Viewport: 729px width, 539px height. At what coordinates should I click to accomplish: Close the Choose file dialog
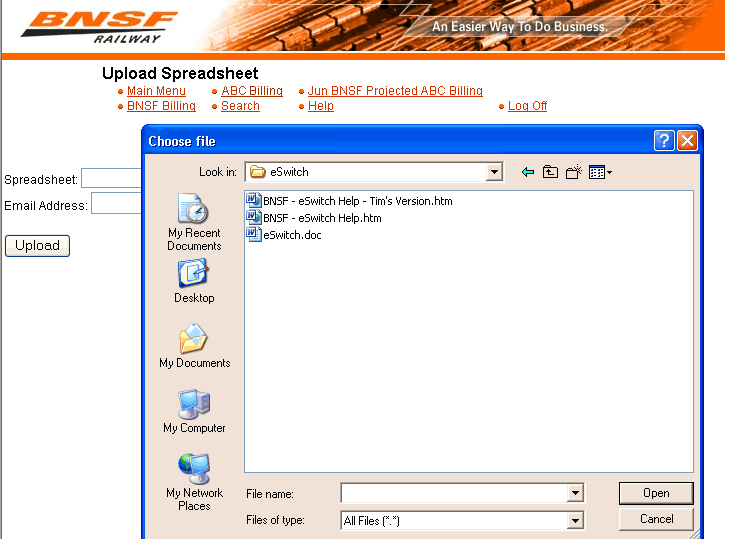(x=687, y=140)
